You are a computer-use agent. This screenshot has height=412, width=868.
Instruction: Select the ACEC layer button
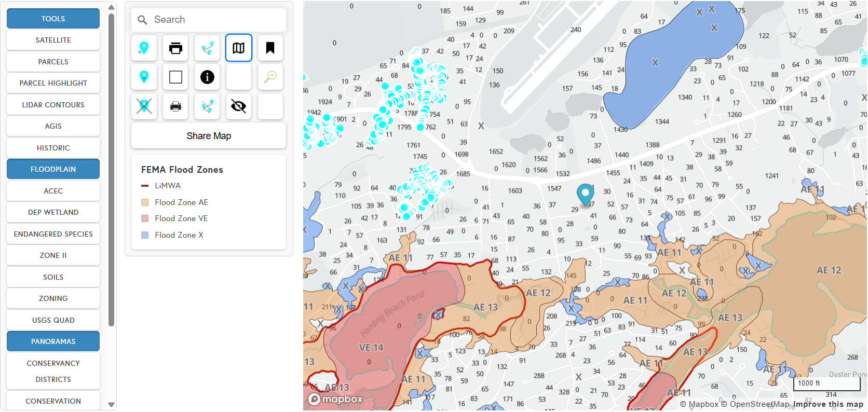click(x=53, y=191)
